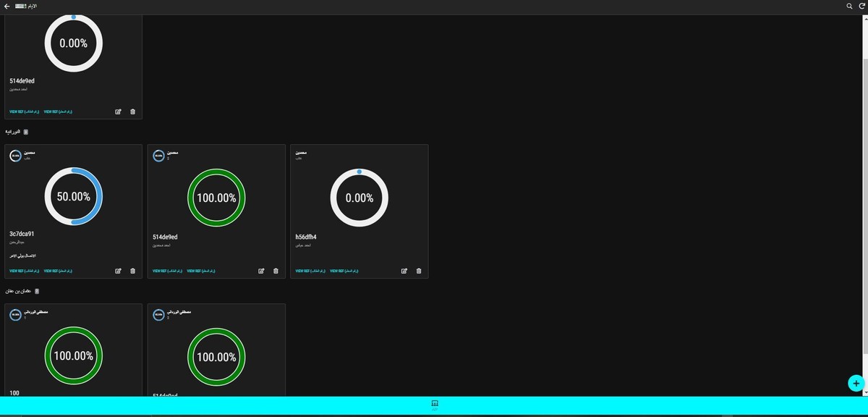Viewport: 868px width, 417px height.
Task: Click the النوراتية section heading
Action: click(13, 132)
